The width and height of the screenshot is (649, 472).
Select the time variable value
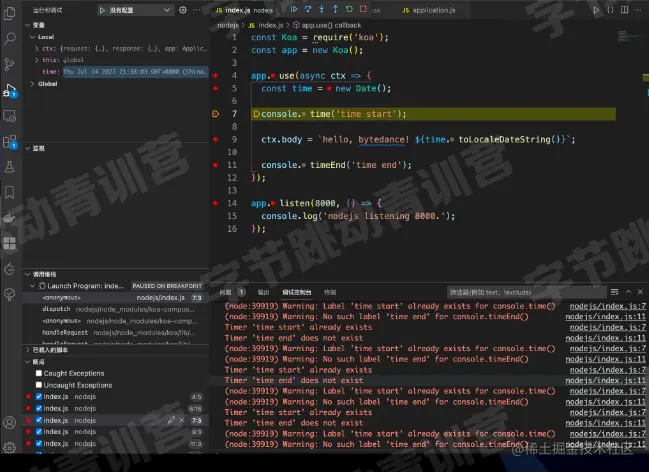[x=135, y=72]
